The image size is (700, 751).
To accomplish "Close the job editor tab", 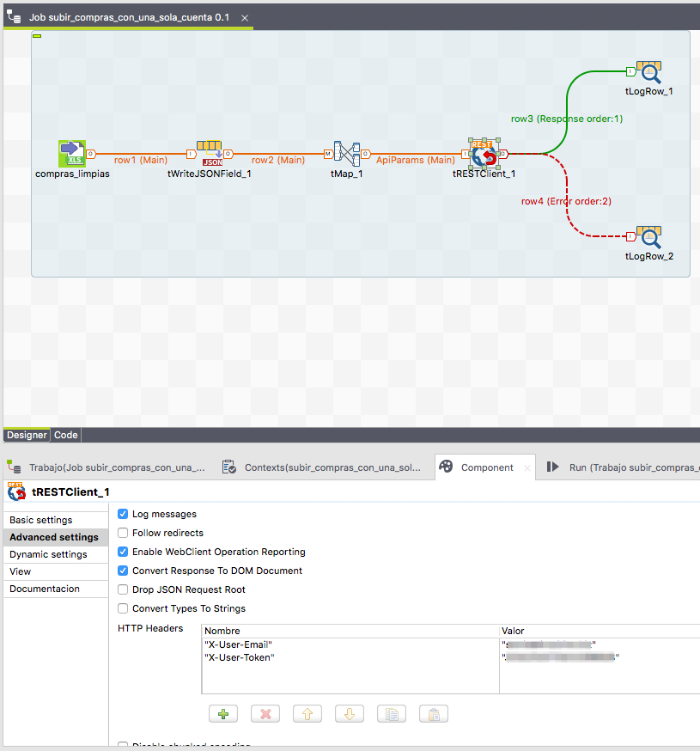I will [245, 18].
